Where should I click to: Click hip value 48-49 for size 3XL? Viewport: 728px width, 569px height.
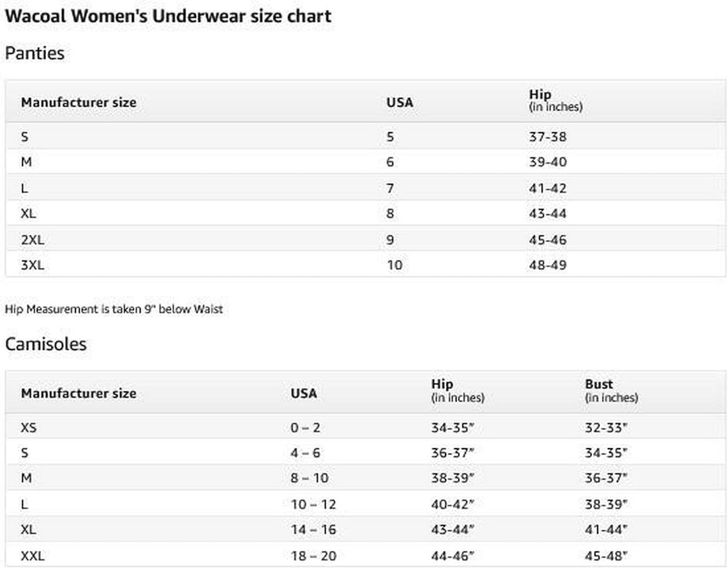coord(547,265)
